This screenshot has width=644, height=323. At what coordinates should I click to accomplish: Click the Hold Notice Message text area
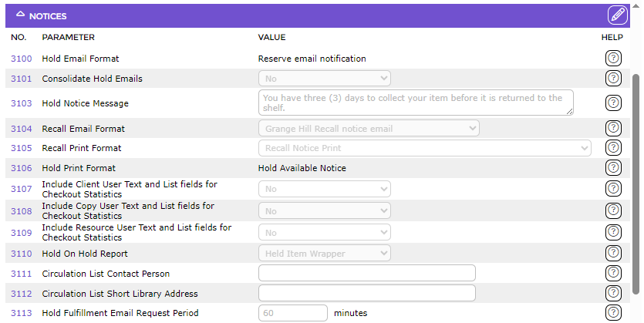tap(416, 103)
